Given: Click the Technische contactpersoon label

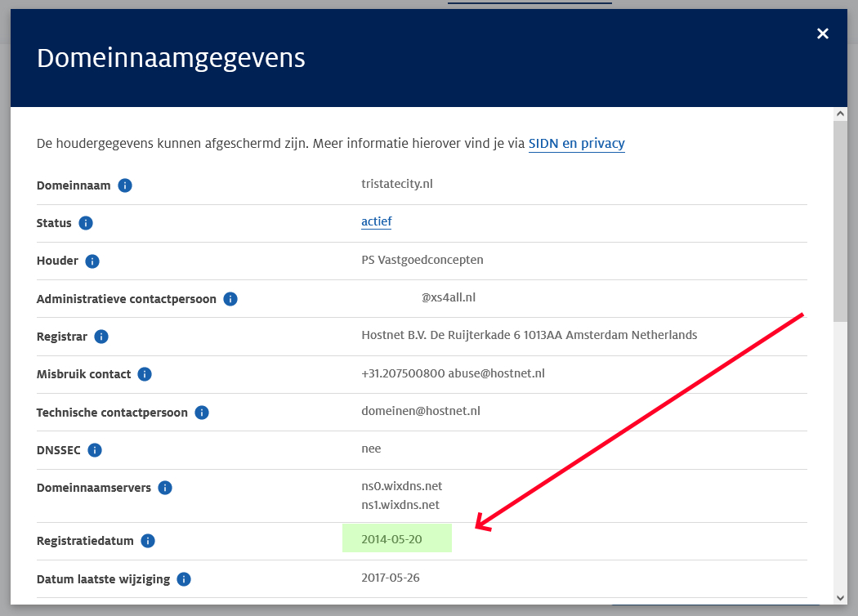Looking at the screenshot, I should (x=112, y=413).
